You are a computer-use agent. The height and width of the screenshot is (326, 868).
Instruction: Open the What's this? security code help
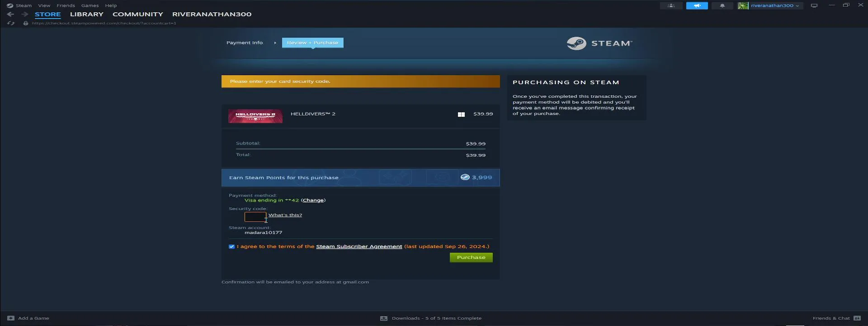[285, 215]
